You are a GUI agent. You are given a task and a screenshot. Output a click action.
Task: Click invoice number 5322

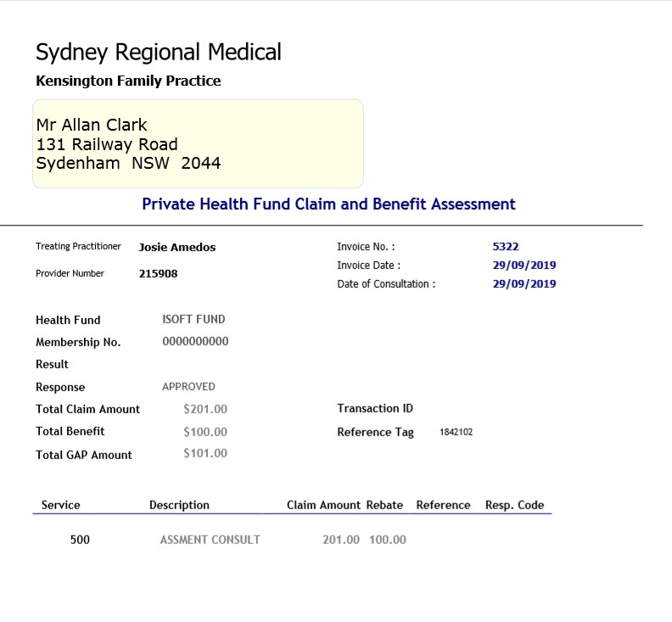pos(506,246)
